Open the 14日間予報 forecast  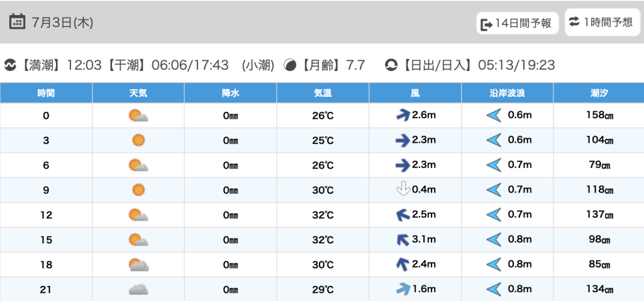coord(517,24)
